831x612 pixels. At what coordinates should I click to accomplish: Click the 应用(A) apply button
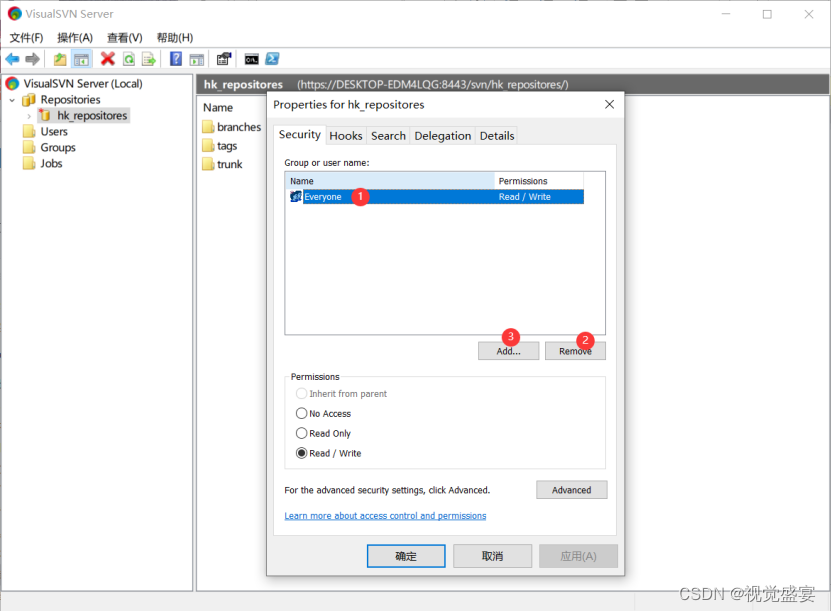tap(578, 556)
